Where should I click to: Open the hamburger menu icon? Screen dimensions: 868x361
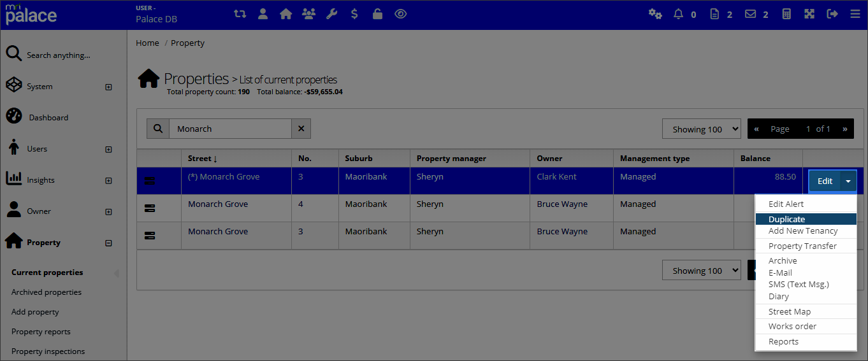(855, 13)
